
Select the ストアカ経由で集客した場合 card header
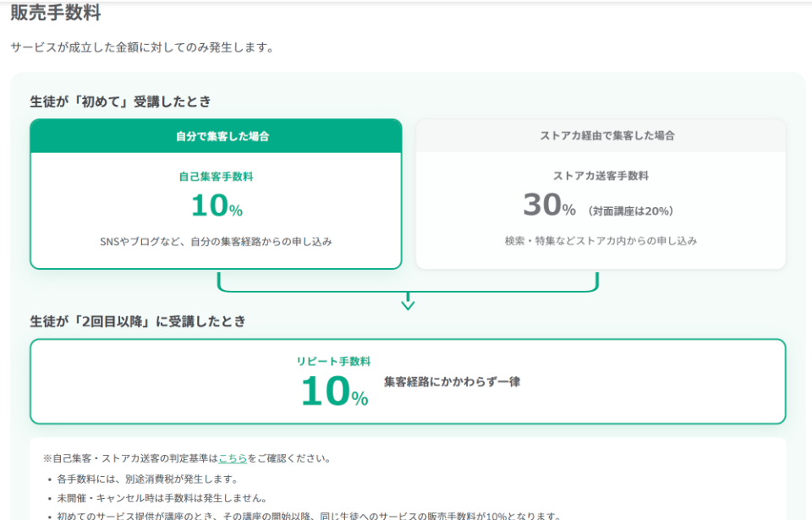(601, 135)
